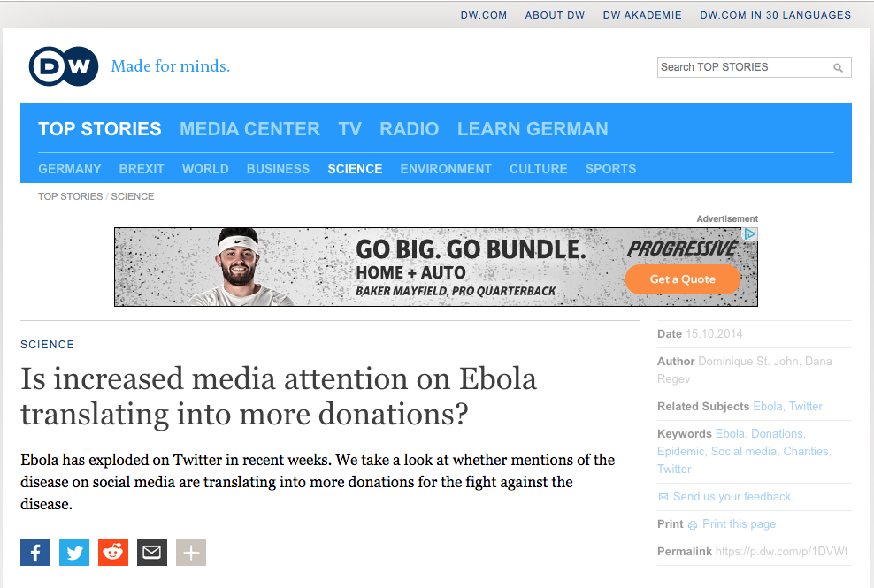Select the GERMANY subsection

point(70,169)
